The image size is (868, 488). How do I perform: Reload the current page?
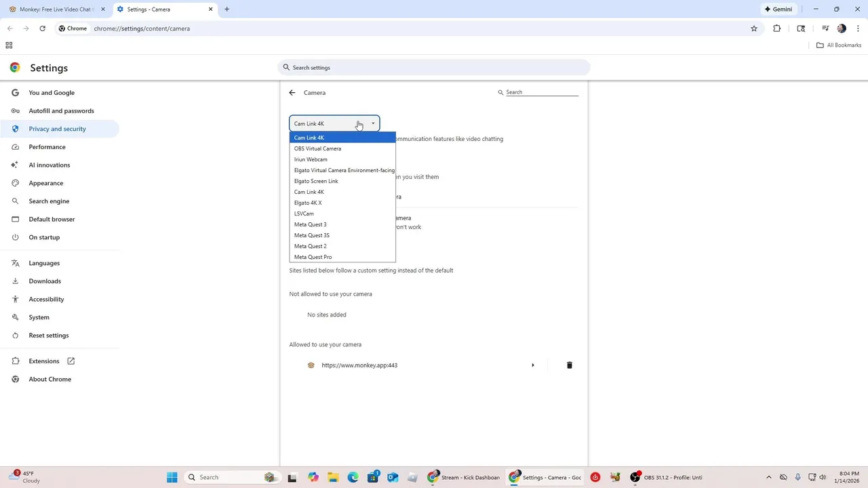42,28
